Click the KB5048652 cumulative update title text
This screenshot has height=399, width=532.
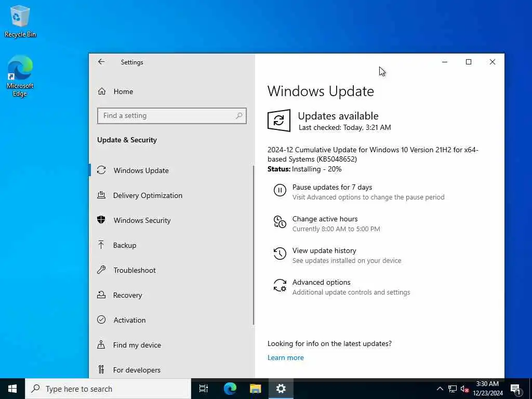(x=373, y=154)
